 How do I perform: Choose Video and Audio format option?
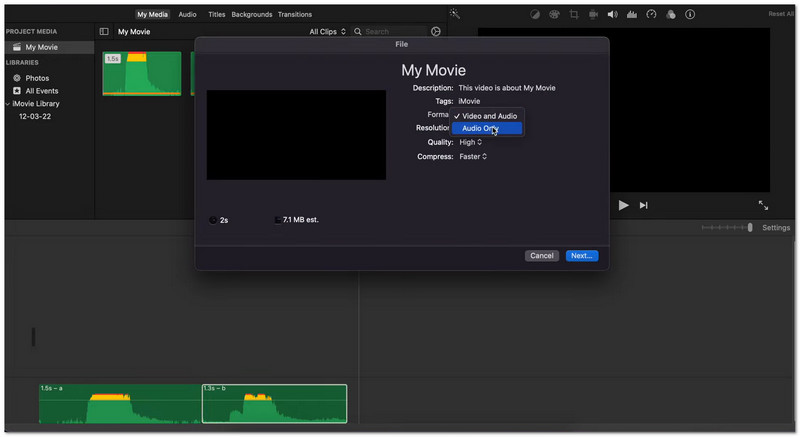pos(487,116)
